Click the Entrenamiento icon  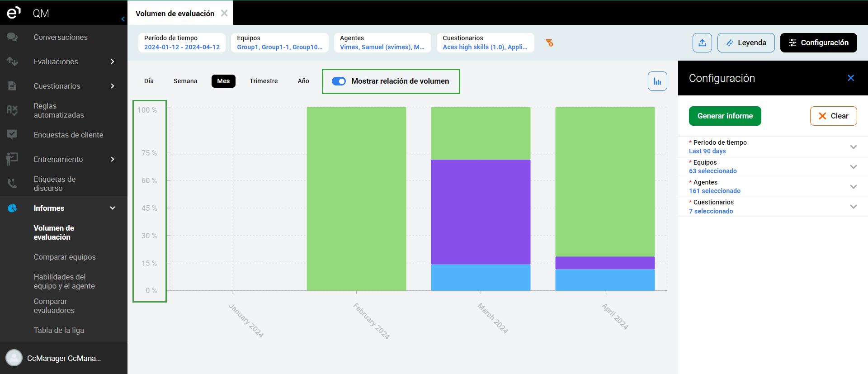12,159
